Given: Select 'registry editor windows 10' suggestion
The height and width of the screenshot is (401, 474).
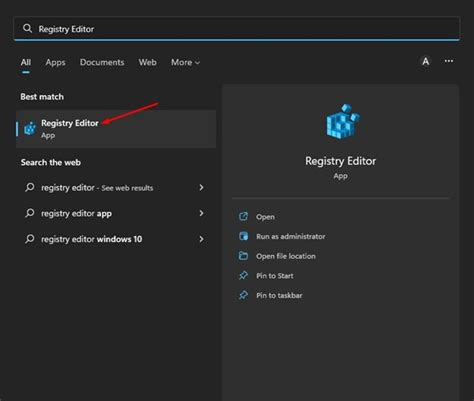Looking at the screenshot, I should (x=116, y=239).
